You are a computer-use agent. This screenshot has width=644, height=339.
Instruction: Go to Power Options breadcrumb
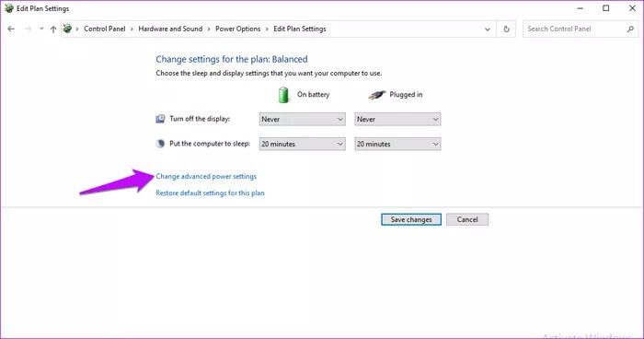(x=237, y=29)
